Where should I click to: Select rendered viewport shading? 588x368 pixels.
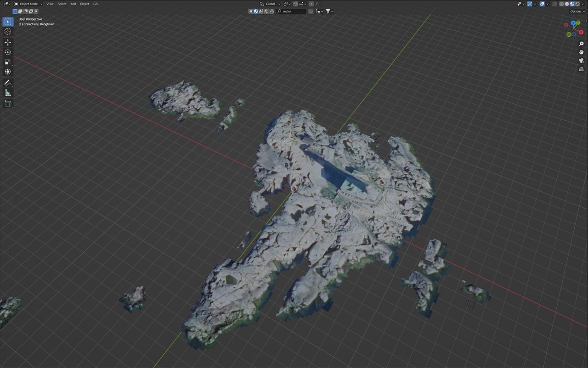577,4
